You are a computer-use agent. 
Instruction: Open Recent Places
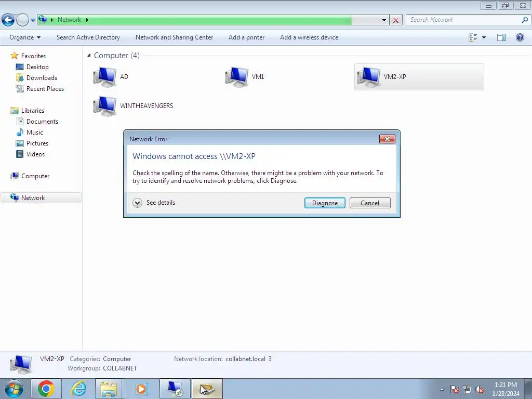pyautogui.click(x=45, y=88)
